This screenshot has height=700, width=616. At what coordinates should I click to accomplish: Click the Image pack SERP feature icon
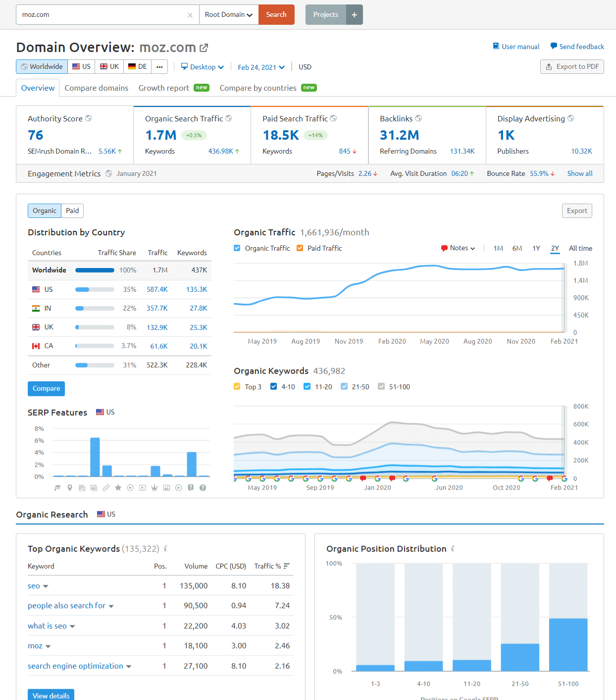94,488
